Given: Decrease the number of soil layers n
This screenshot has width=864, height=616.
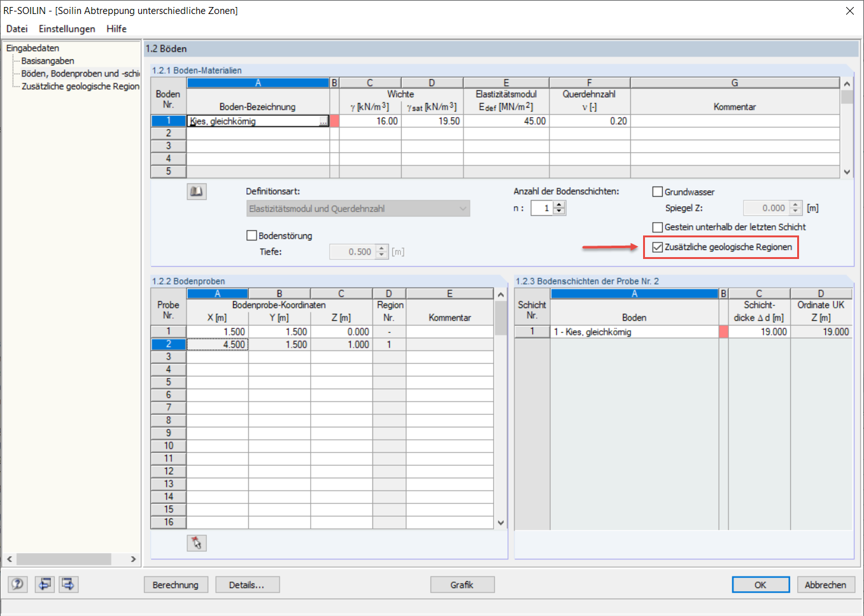Looking at the screenshot, I should coord(559,211).
